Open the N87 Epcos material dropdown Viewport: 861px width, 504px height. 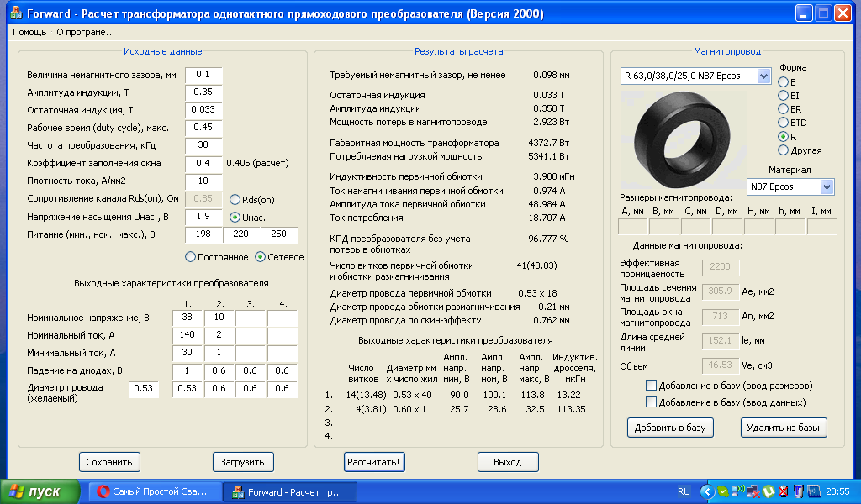pyautogui.click(x=827, y=187)
